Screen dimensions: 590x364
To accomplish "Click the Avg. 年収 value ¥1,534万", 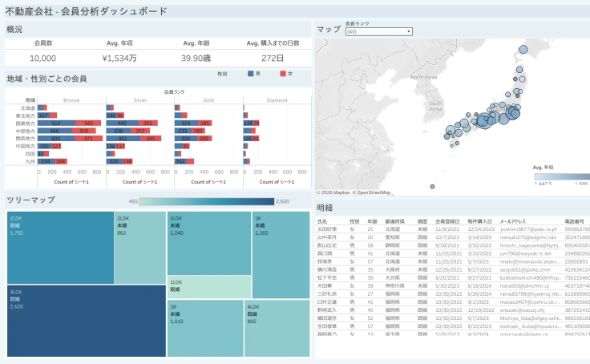I will [119, 59].
